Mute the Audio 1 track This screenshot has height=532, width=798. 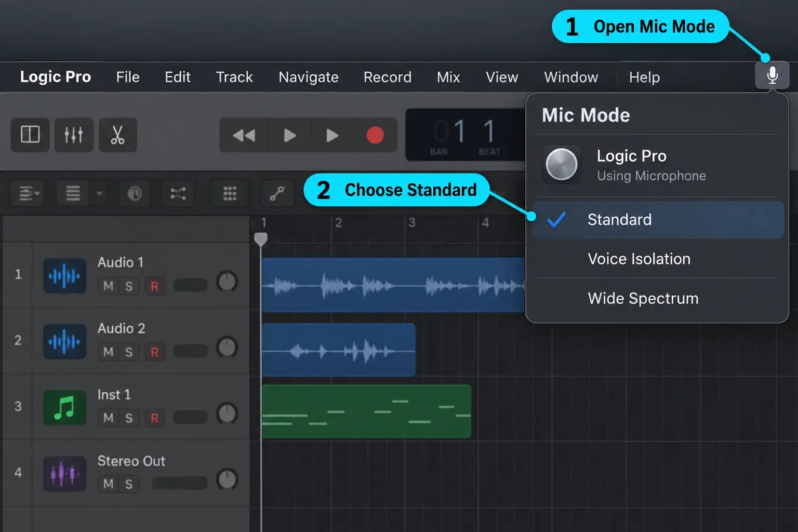108,286
